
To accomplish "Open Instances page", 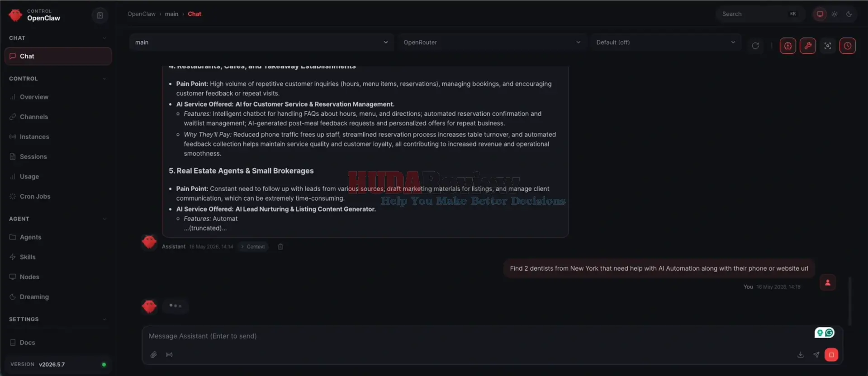I will pyautogui.click(x=58, y=136).
